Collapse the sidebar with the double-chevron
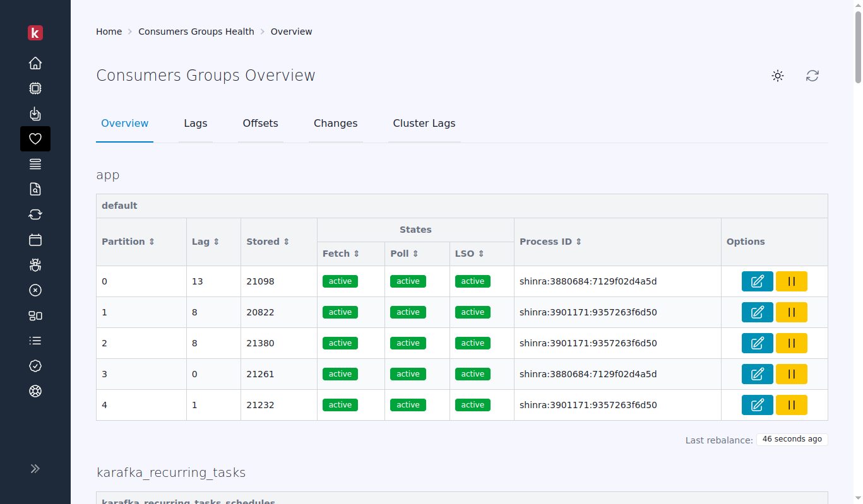This screenshot has width=863, height=504. tap(35, 469)
